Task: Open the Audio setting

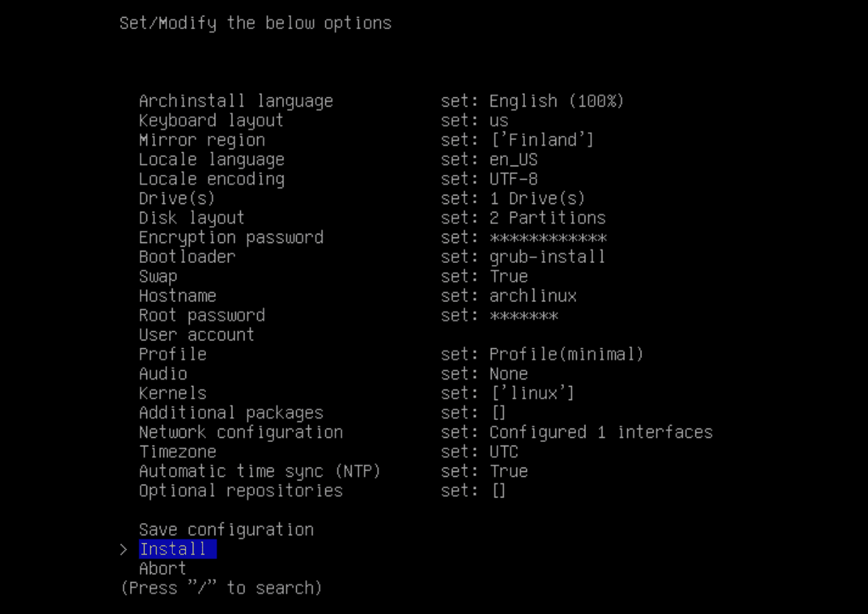Action: click(x=163, y=374)
